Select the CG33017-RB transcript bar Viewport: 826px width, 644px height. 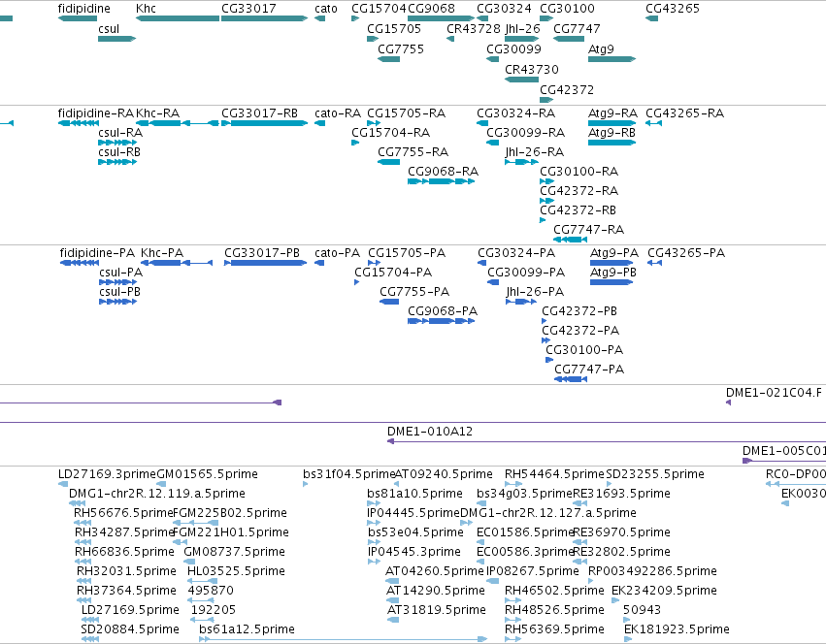coord(264,123)
